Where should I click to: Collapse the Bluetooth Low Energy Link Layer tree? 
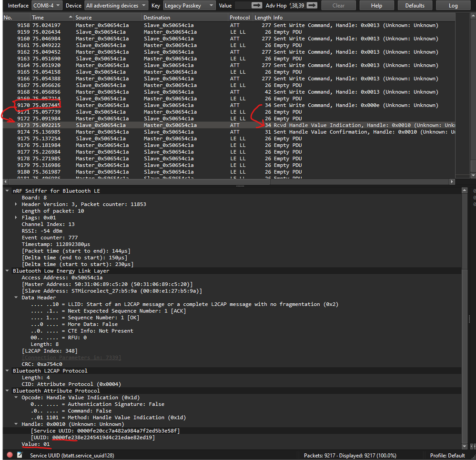(x=7, y=270)
